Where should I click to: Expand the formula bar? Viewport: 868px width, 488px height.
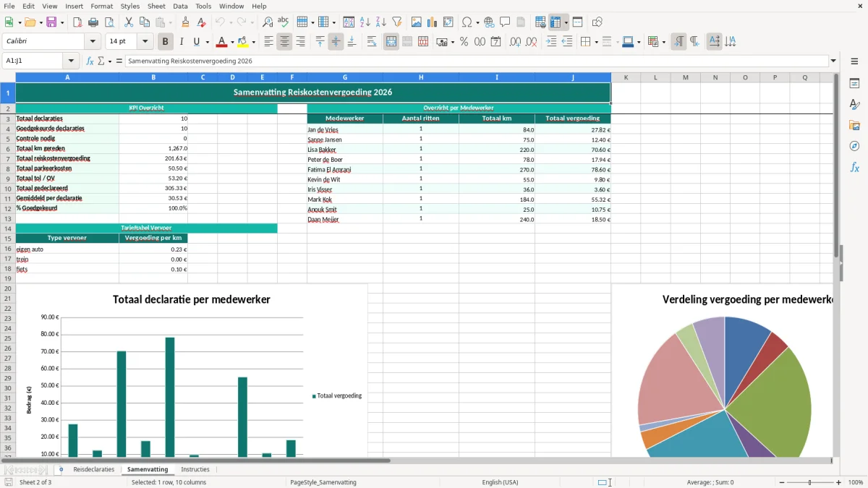(x=833, y=61)
